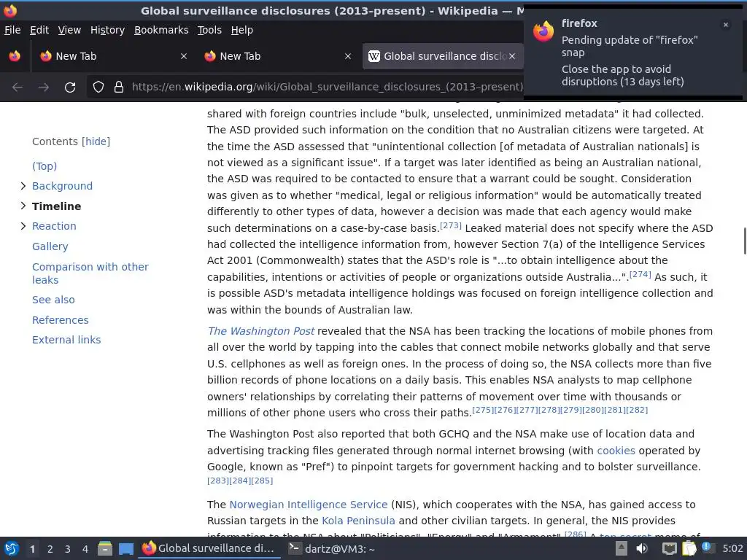Expand the Reaction section in contents
The width and height of the screenshot is (747, 560).
click(x=23, y=226)
